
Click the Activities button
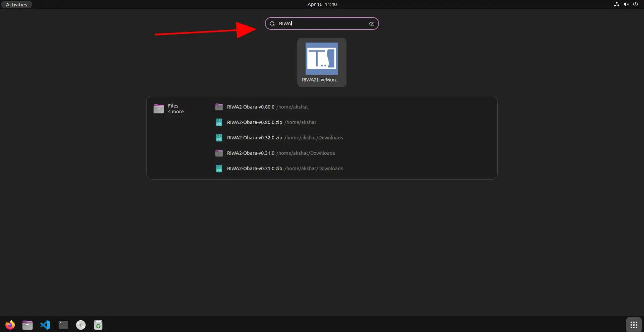(x=16, y=4)
